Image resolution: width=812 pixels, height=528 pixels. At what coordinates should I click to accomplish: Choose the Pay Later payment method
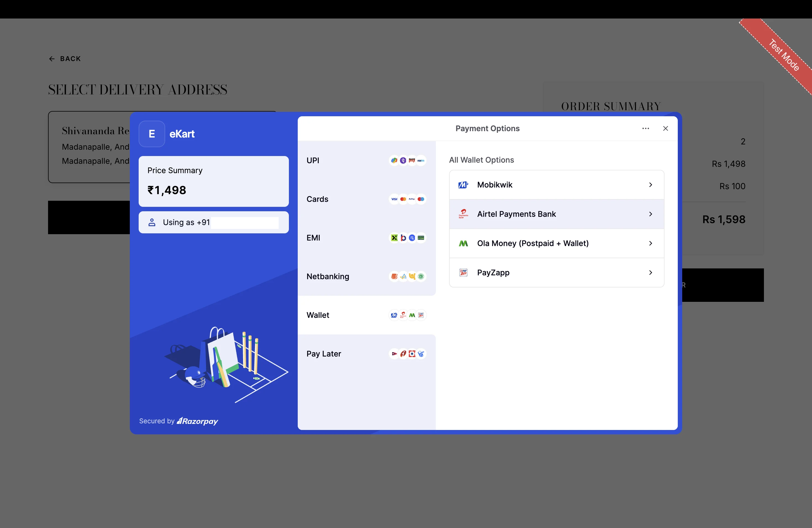pos(367,354)
